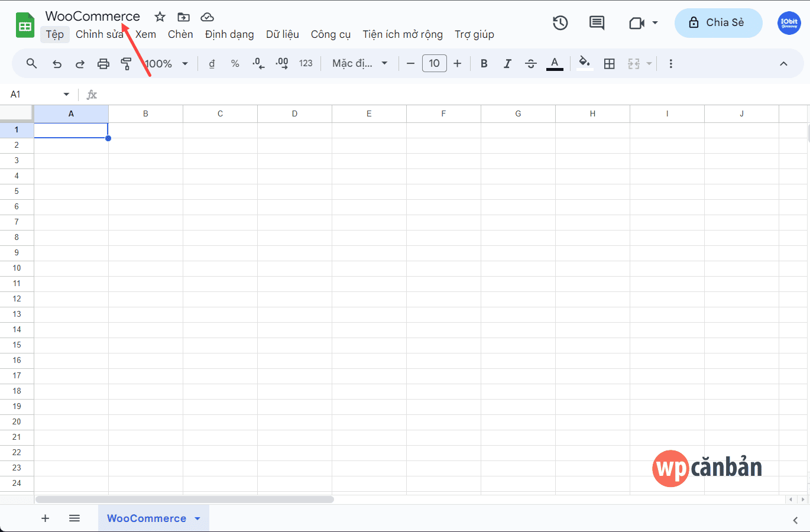
Task: Toggle bold formatting
Action: (484, 63)
